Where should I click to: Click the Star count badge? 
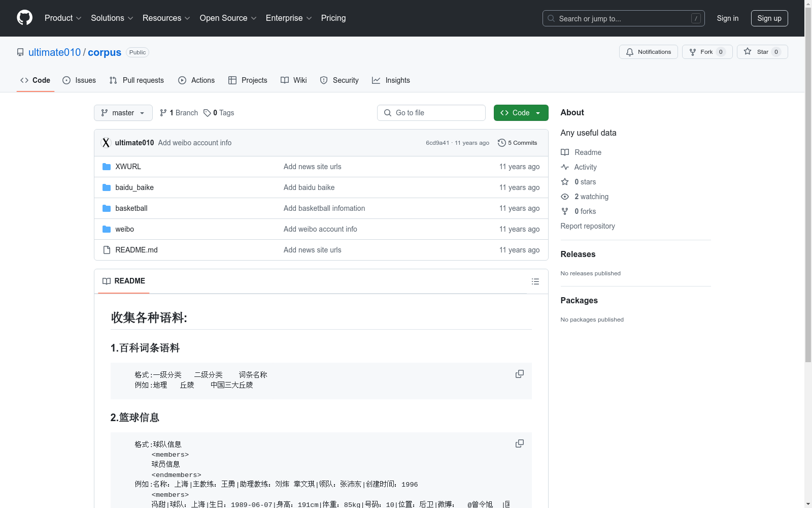(x=776, y=52)
